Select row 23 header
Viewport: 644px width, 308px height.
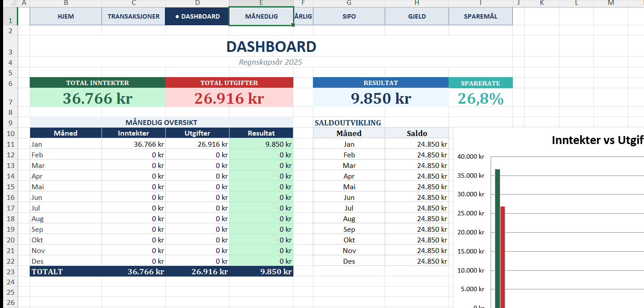(x=11, y=272)
